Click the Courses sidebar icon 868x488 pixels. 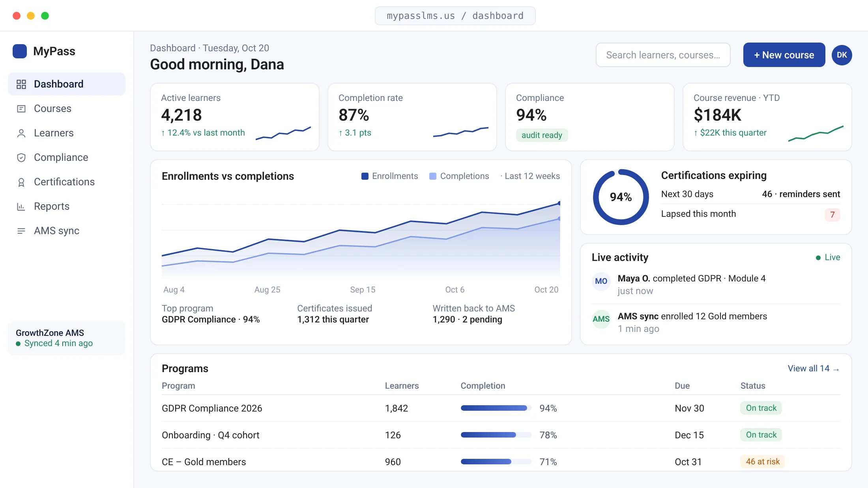click(21, 108)
